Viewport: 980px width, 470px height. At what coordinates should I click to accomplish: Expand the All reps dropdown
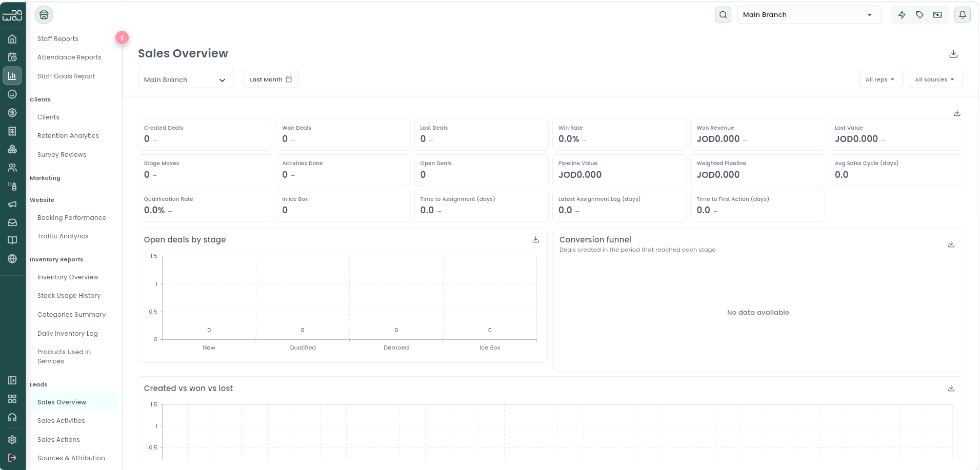click(x=881, y=79)
